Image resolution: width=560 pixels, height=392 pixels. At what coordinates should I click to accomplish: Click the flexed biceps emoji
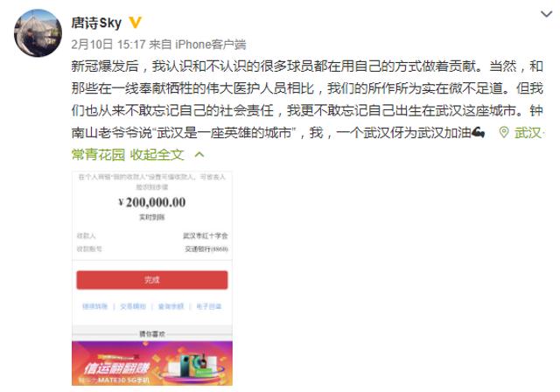(479, 133)
